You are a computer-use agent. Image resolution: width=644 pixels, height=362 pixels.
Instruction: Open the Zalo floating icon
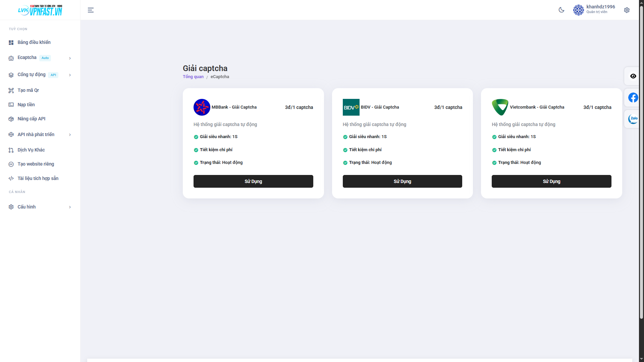(x=633, y=119)
